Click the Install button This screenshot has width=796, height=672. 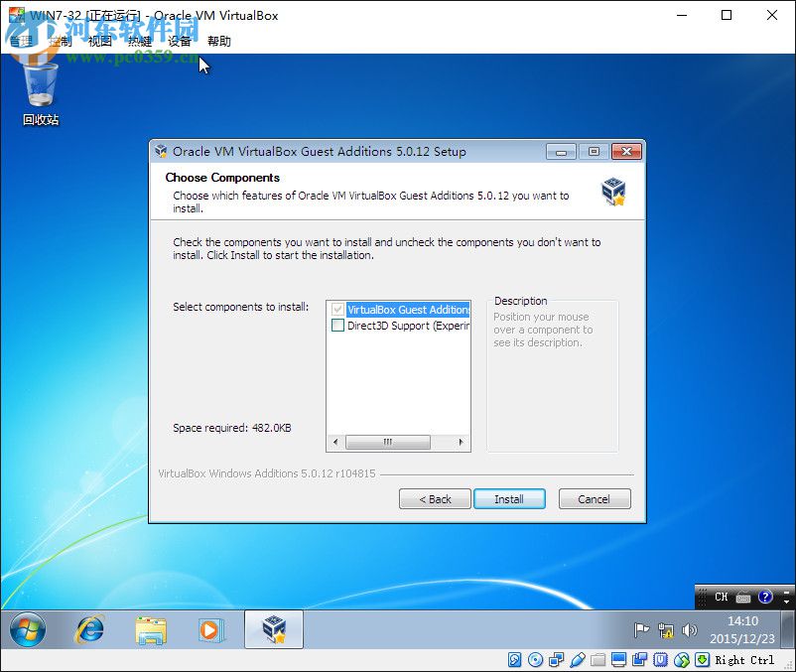pyautogui.click(x=509, y=499)
